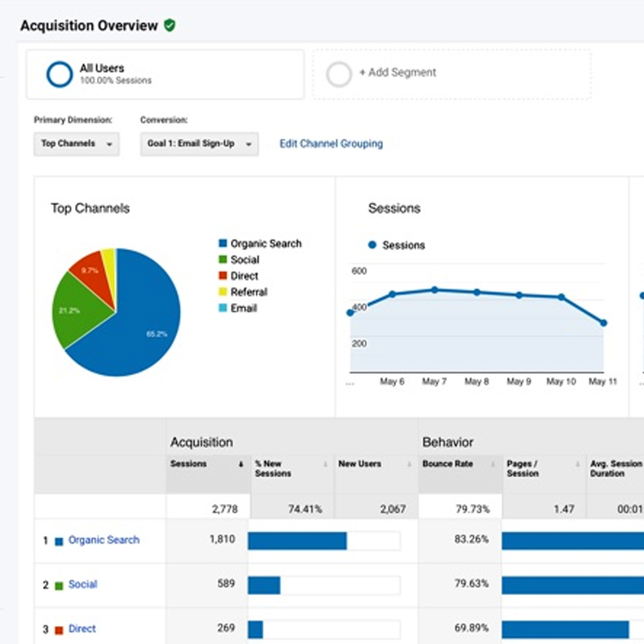The width and height of the screenshot is (644, 644).
Task: Click the green square beside Social row
Action: tap(58, 586)
